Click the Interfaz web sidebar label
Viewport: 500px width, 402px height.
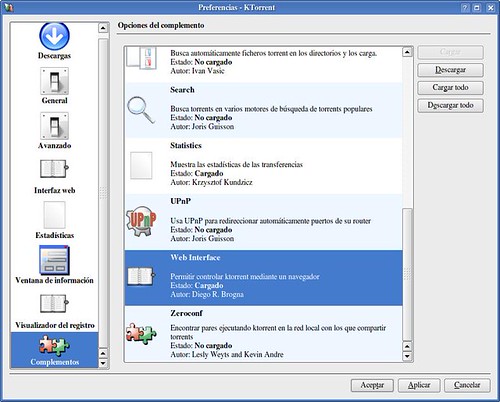tap(54, 190)
